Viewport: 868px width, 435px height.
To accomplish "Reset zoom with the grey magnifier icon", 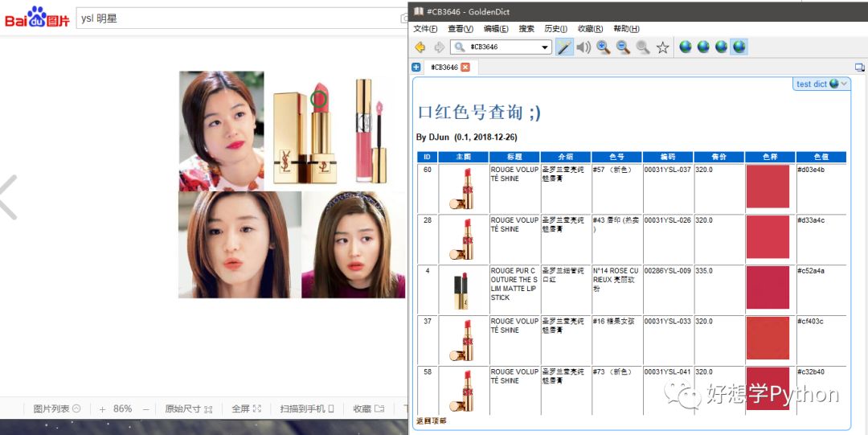I will (x=643, y=47).
